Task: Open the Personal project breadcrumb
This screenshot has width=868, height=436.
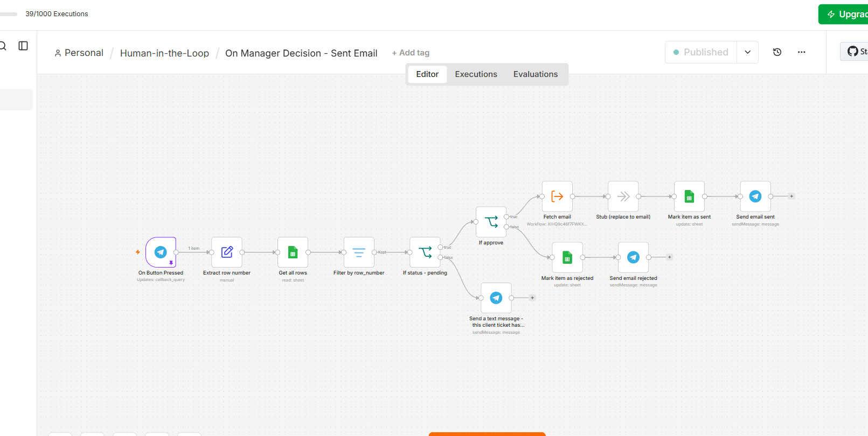Action: 79,53
